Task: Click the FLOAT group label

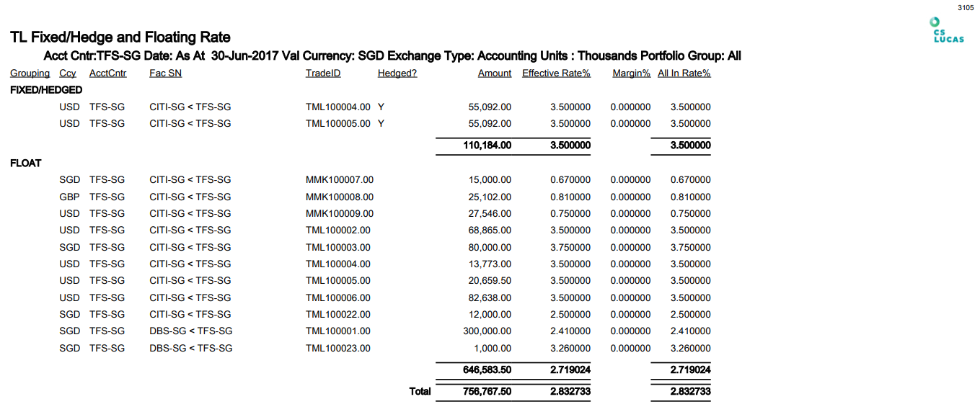Action: [x=26, y=164]
